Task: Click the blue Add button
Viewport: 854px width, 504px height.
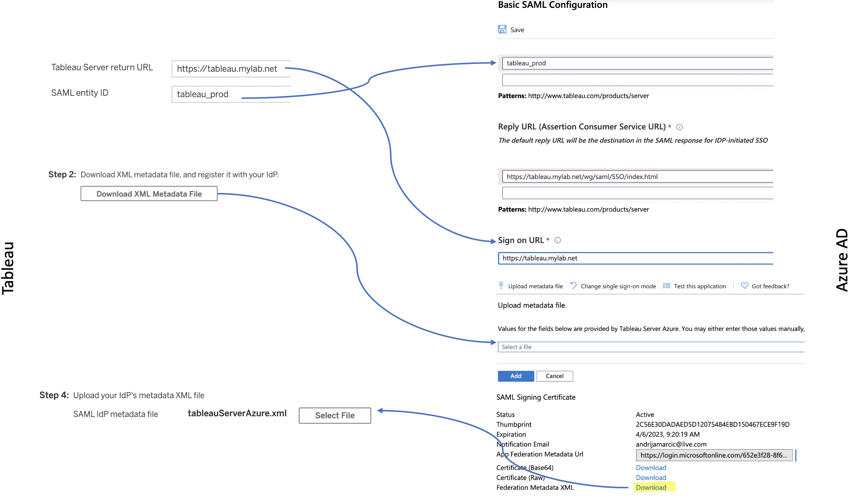Action: tap(516, 376)
